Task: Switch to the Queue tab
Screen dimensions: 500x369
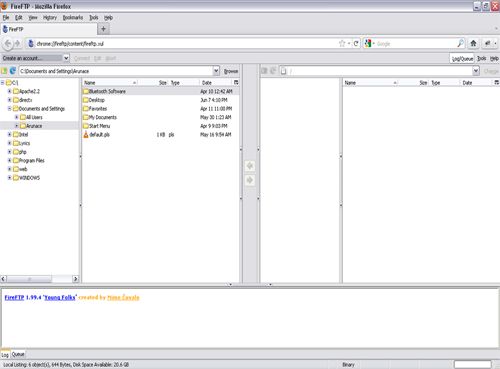Action: point(18,354)
